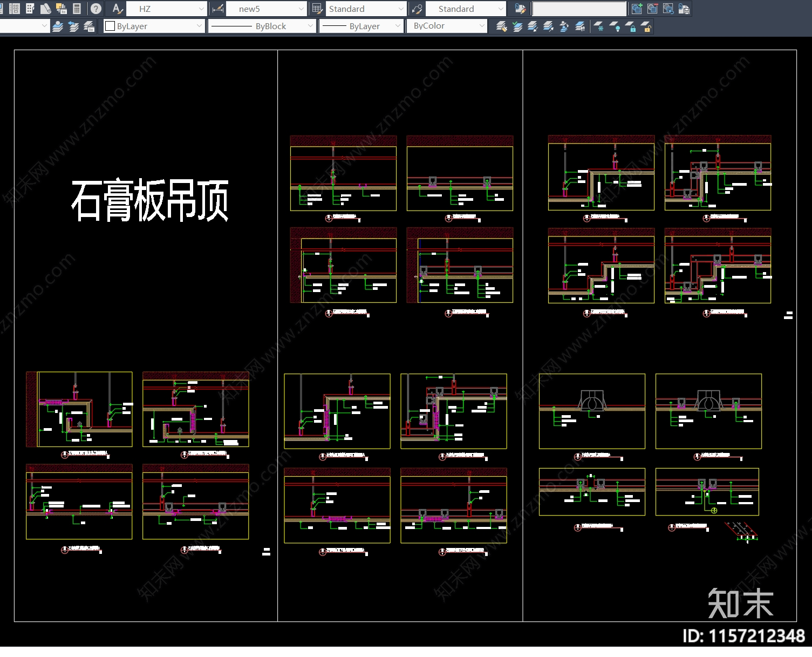Click the Layer Unlock icon
The height and width of the screenshot is (657, 812).
646,26
